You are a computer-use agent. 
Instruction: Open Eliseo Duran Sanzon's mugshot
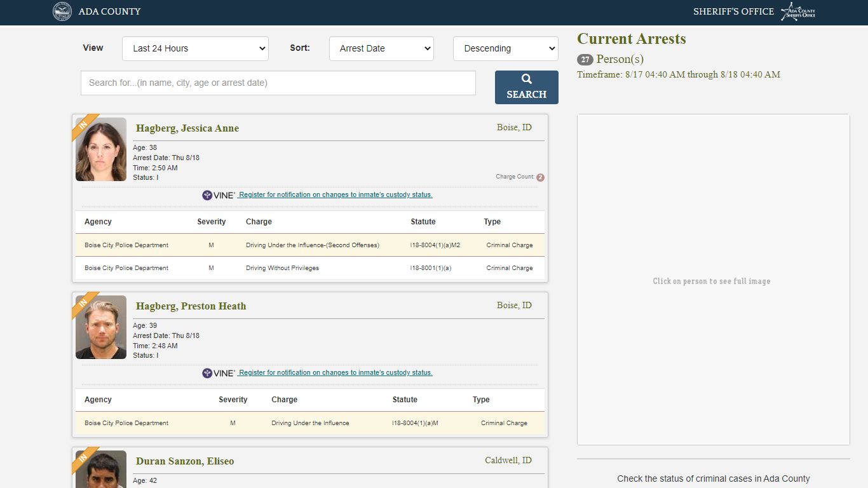point(101,469)
